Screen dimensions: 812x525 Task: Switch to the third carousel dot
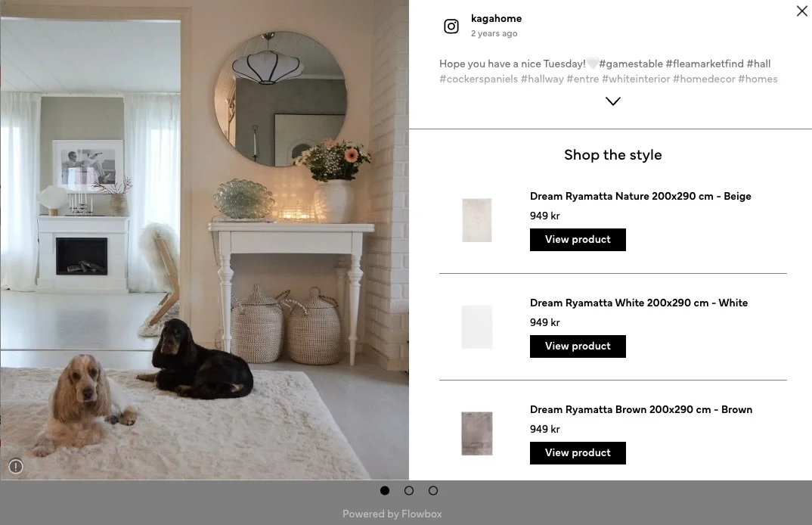tap(433, 490)
